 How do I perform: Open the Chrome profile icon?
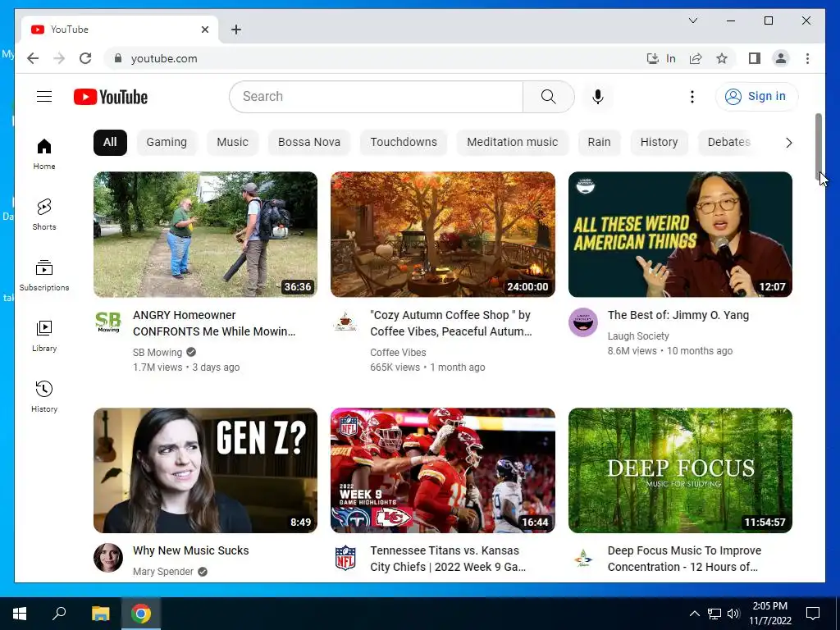[781, 58]
